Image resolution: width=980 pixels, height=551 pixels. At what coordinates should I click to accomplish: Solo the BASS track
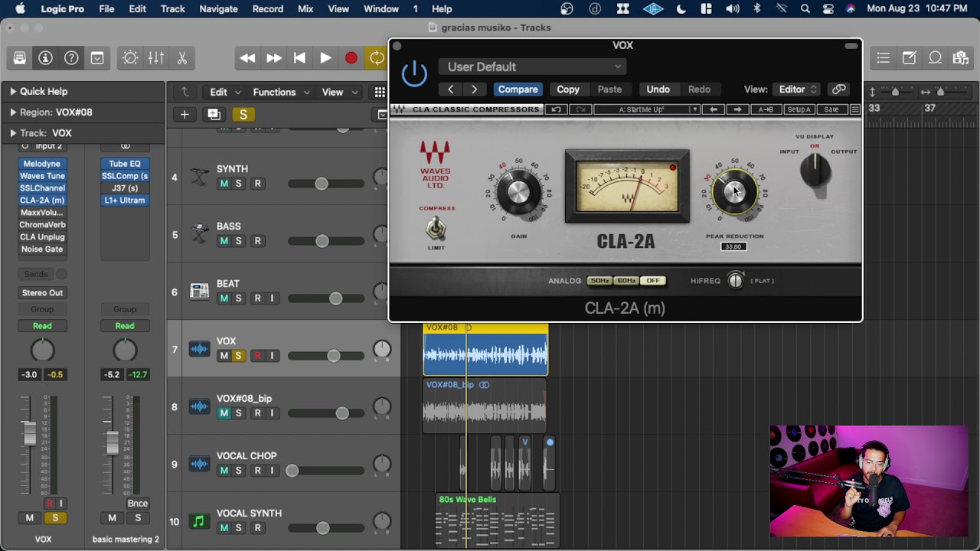[238, 241]
